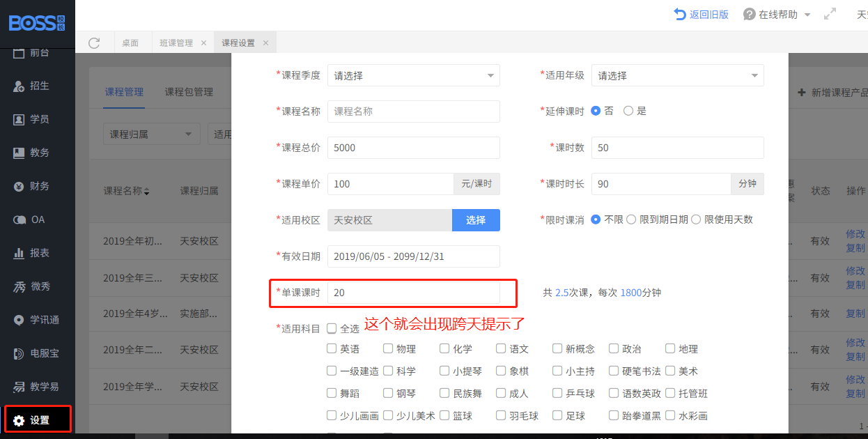Click the 有效日期 date range field
868x439 pixels.
(414, 256)
